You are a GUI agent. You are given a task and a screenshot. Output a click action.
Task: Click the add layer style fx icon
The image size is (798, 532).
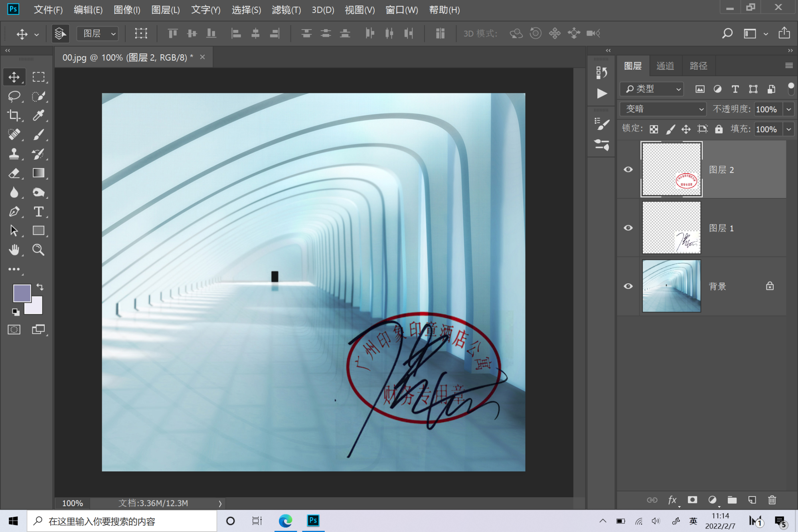click(672, 500)
